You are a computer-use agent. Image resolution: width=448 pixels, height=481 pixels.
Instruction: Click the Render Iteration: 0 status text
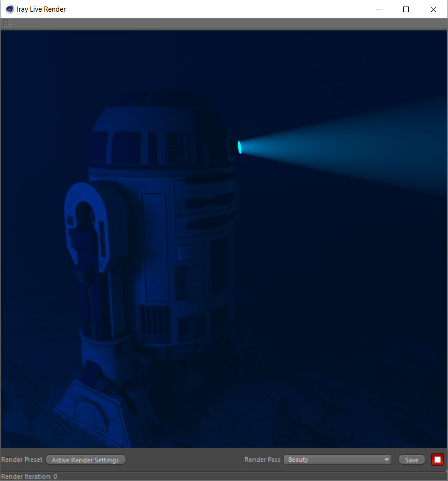click(29, 476)
